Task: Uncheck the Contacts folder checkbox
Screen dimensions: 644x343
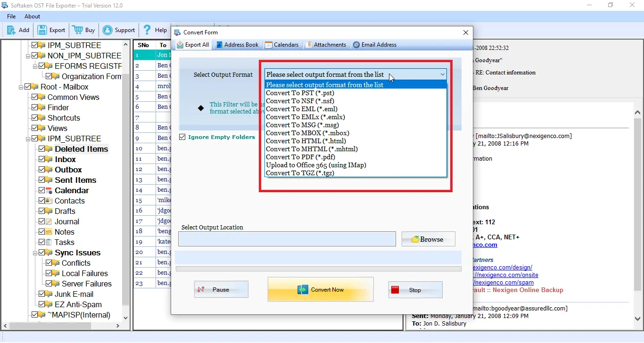Action: (42, 201)
